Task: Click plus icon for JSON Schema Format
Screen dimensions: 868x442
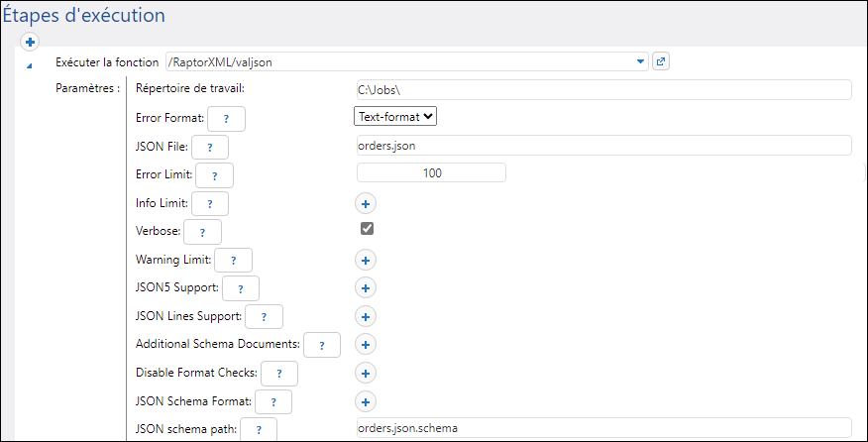Action: point(365,401)
